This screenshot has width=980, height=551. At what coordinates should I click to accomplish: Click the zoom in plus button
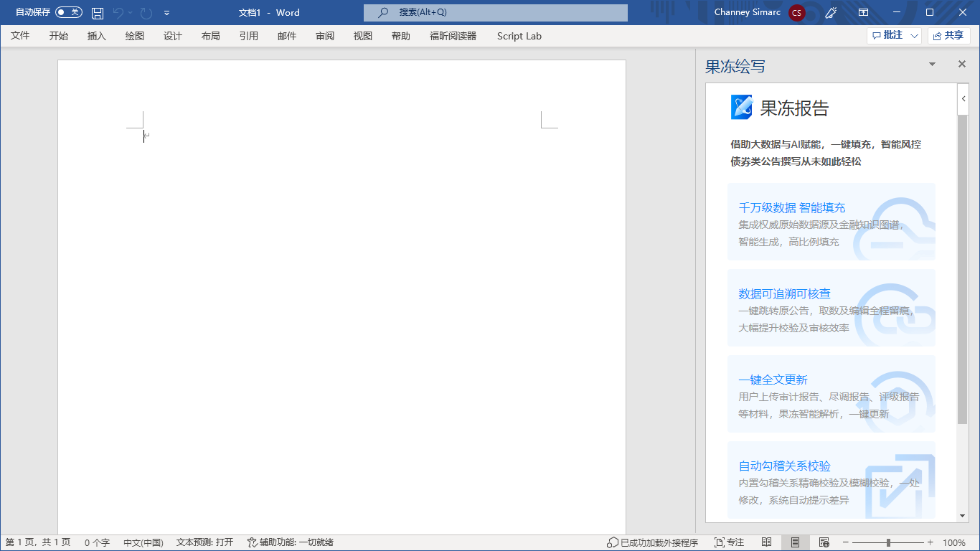point(930,542)
